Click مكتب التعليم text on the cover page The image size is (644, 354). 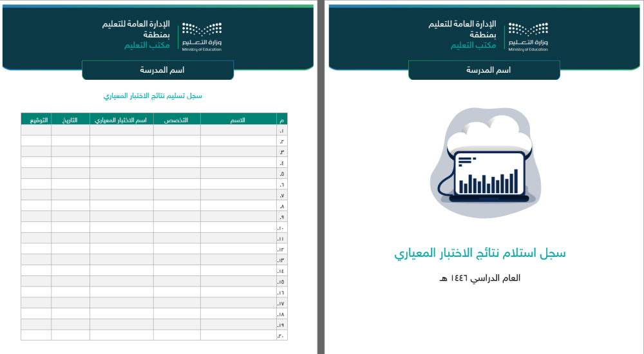pyautogui.click(x=473, y=45)
